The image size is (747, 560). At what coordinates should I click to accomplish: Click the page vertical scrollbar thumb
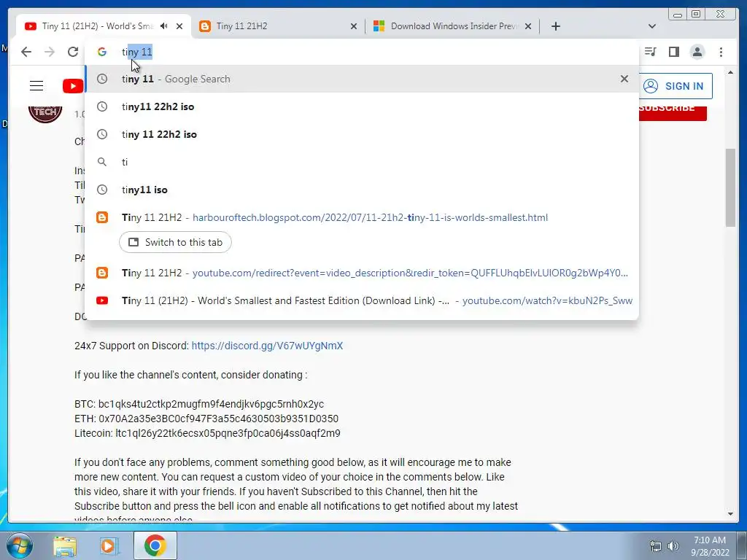(x=731, y=188)
